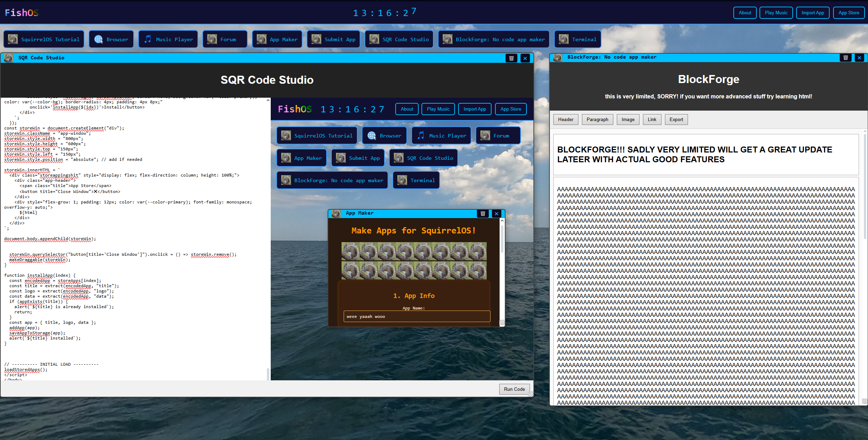
Task: Click the SQR Code Studio titlebar squirrel icon
Action: click(x=9, y=58)
